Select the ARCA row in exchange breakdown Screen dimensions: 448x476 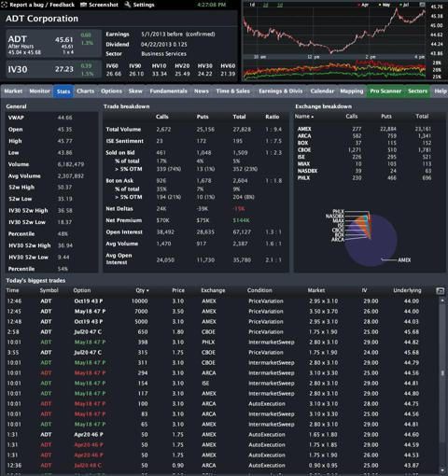364,136
